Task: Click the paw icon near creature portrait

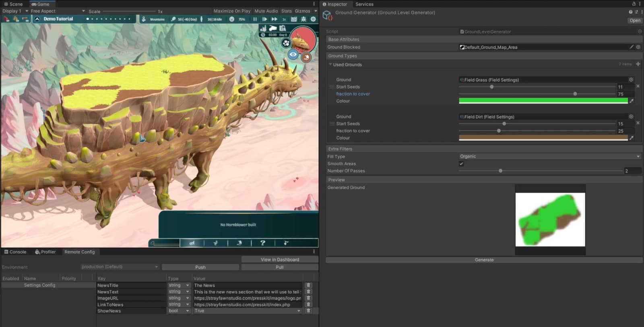Action: (x=286, y=43)
